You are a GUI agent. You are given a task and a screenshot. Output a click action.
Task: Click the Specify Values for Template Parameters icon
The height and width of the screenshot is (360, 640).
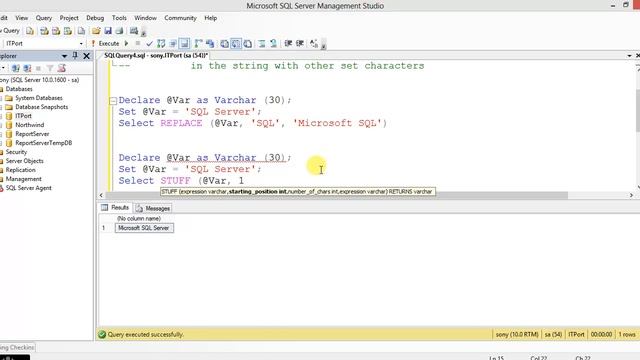314,43
